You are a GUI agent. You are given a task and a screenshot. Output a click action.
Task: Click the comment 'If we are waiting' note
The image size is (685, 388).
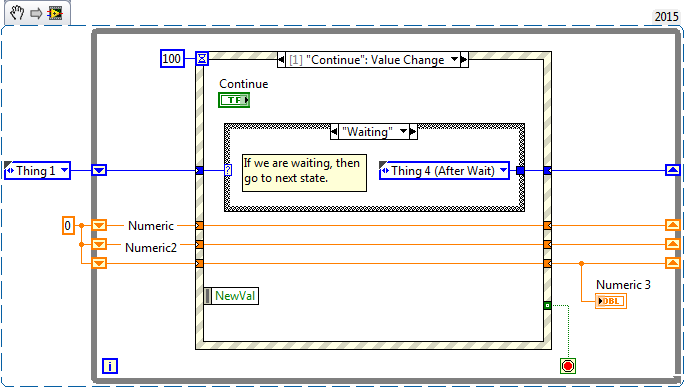[304, 173]
